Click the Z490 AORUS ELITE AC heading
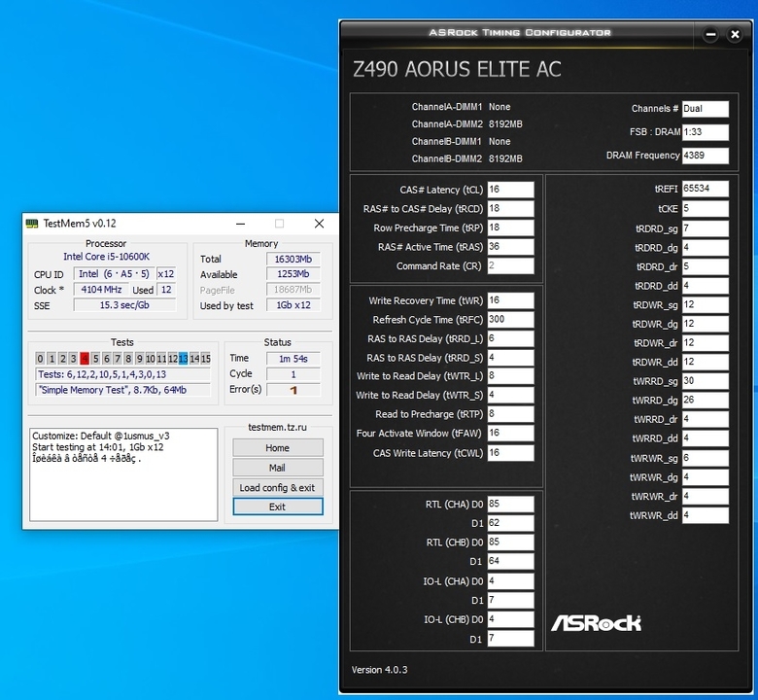 (x=458, y=69)
